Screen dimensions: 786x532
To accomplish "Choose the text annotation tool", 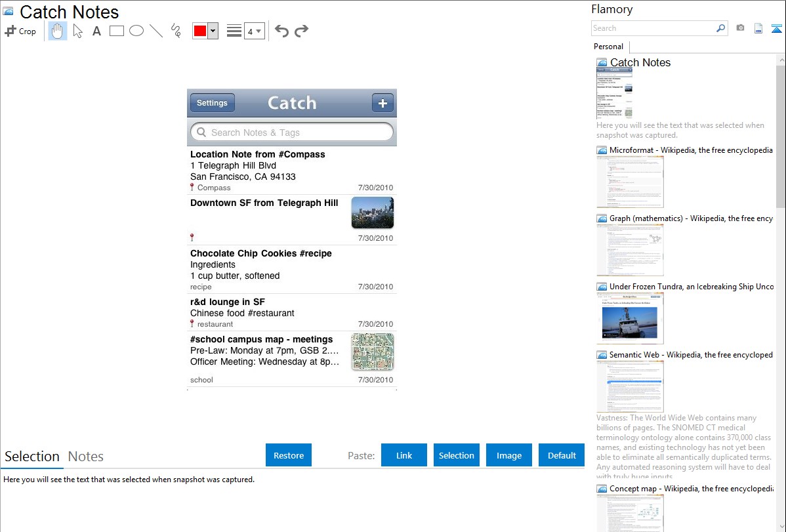I will [96, 31].
